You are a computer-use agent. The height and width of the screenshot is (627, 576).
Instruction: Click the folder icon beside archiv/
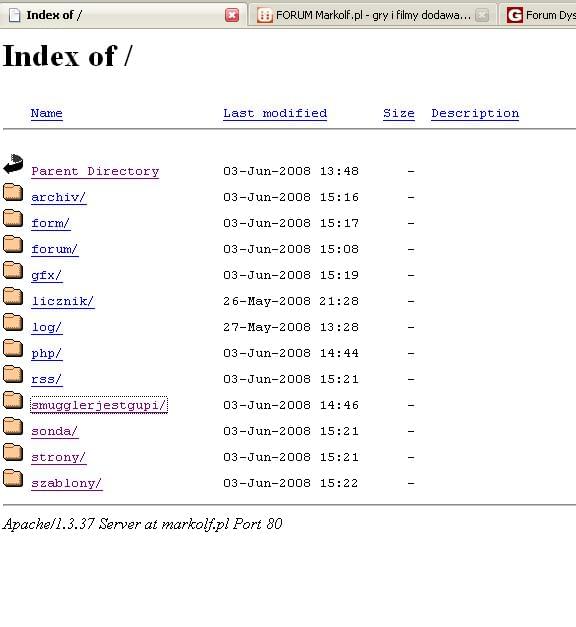click(13, 192)
